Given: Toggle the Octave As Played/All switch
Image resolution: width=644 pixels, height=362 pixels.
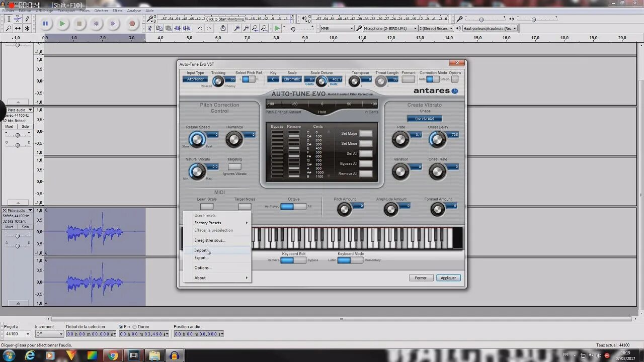Looking at the screenshot, I should pos(293,206).
